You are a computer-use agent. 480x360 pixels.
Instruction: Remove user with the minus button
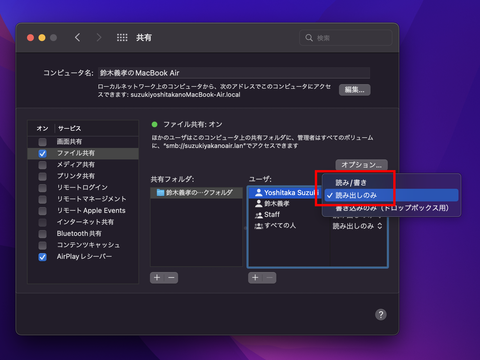point(269,277)
